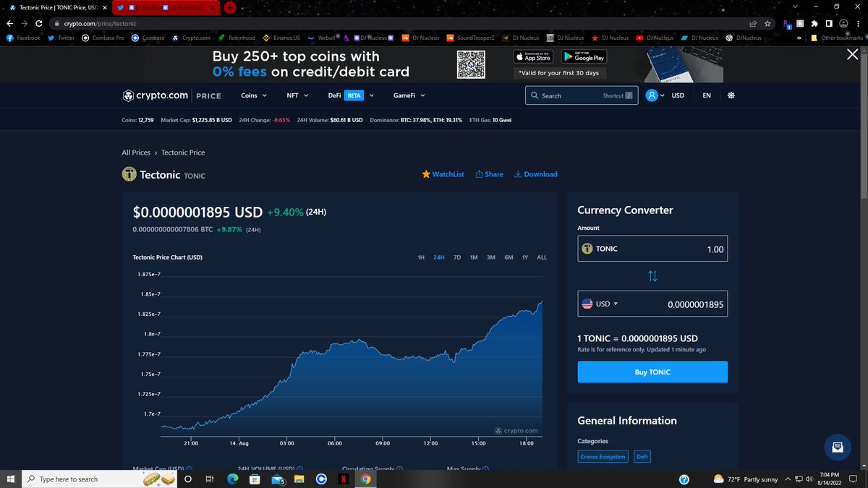Click the crypto.com logo

click(x=156, y=95)
